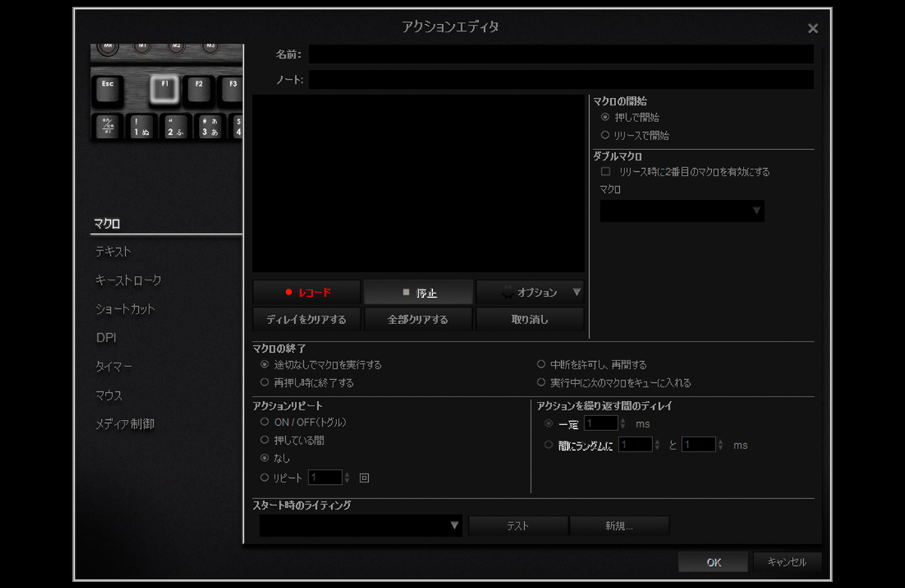Select 間にランダムに delay radio option

548,445
